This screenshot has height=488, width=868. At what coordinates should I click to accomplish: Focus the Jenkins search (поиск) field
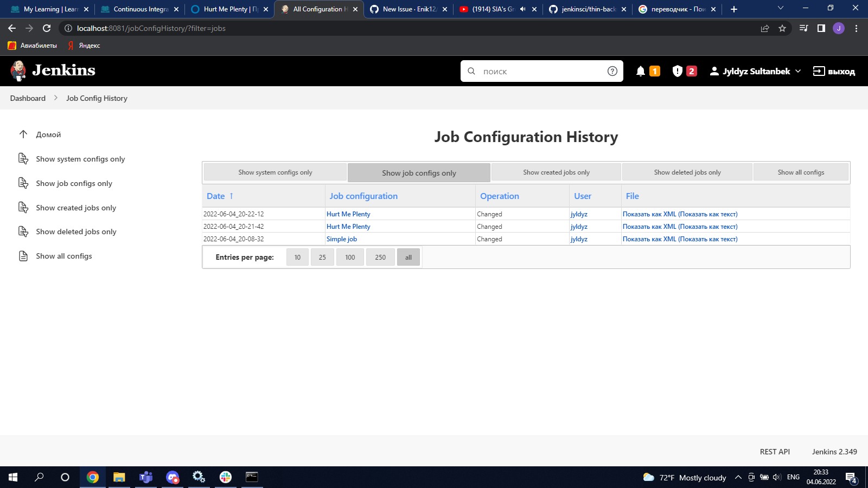click(541, 71)
